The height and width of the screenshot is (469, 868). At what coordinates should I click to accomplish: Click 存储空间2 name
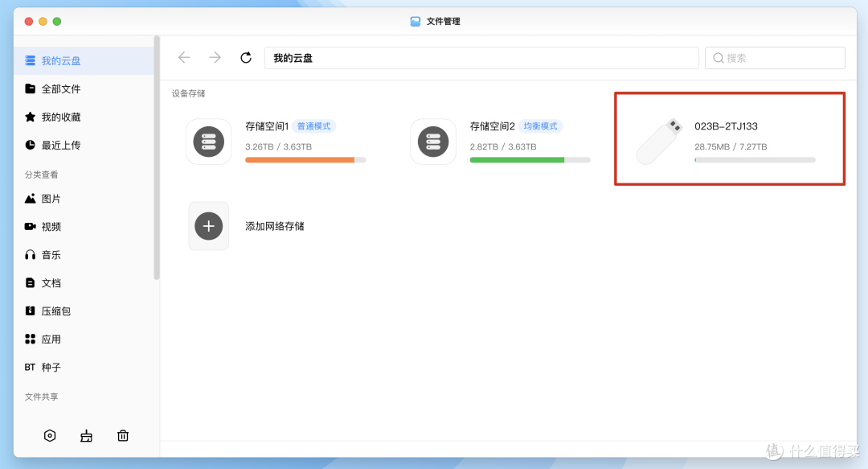[492, 126]
